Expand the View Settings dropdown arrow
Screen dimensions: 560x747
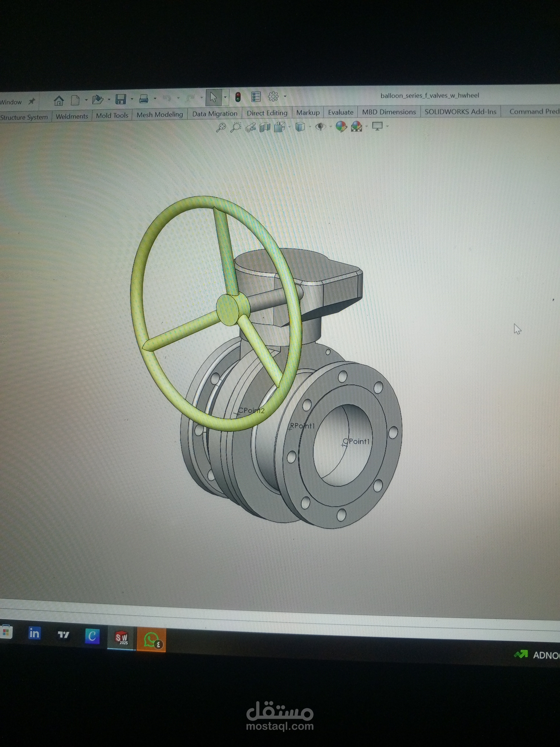point(387,126)
